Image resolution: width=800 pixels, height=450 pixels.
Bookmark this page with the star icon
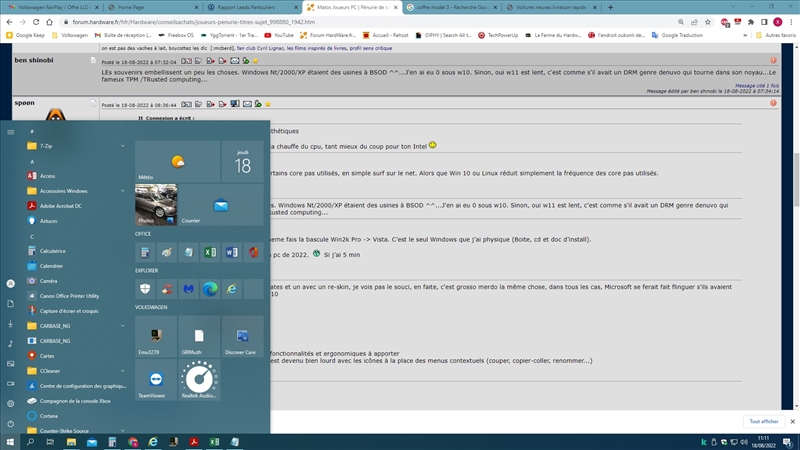(x=708, y=22)
